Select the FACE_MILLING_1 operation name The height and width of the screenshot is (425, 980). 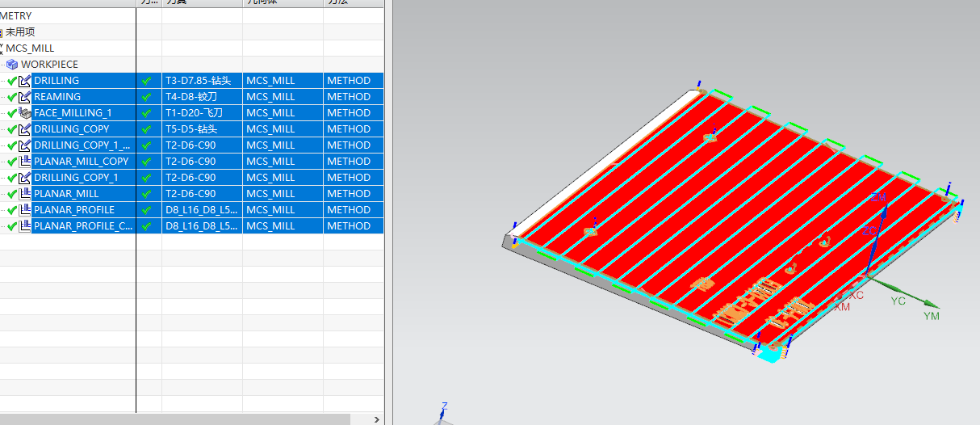point(73,113)
